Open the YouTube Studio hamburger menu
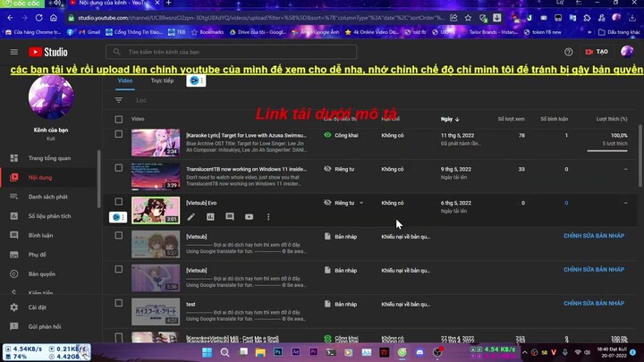The width and height of the screenshot is (644, 362). (14, 52)
